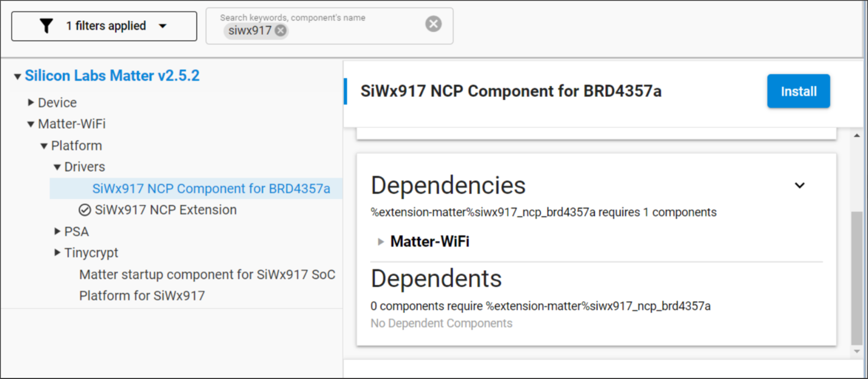Screen dimensions: 868x379
Task: Open the '1 filters applied' dropdown
Action: [162, 26]
